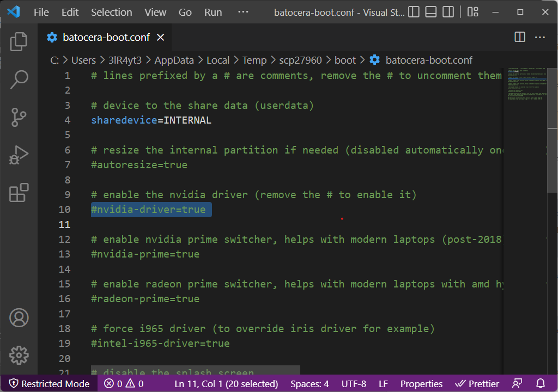558x392 pixels.
Task: Open the Manage gear menu
Action: coord(19,355)
